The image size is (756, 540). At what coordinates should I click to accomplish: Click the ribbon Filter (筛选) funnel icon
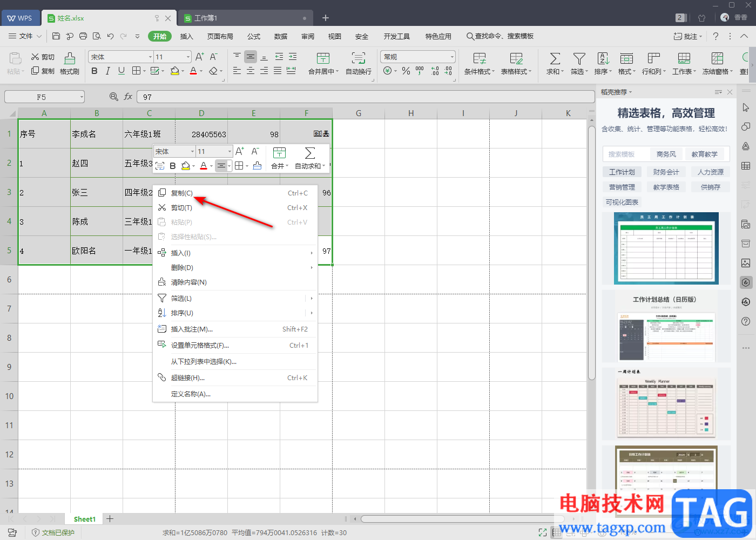click(x=579, y=58)
